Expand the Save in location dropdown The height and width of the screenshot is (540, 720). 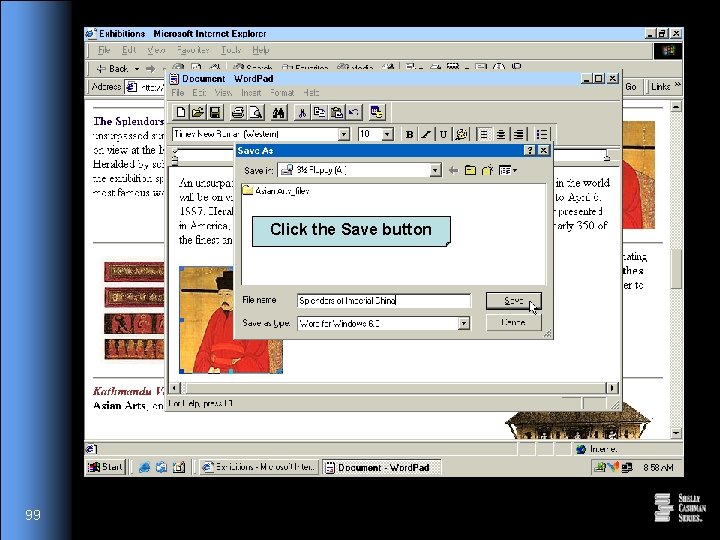(435, 170)
